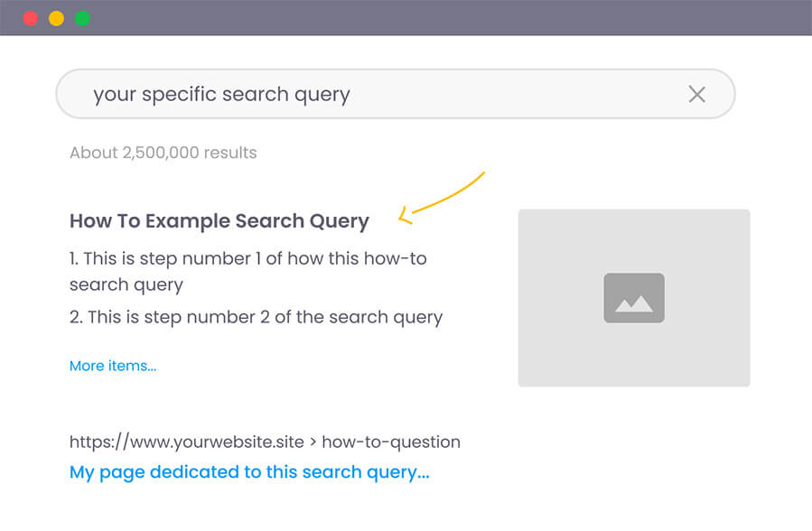Click 'About 2,500,000 results' count text
This screenshot has width=812, height=531.
pyautogui.click(x=163, y=153)
